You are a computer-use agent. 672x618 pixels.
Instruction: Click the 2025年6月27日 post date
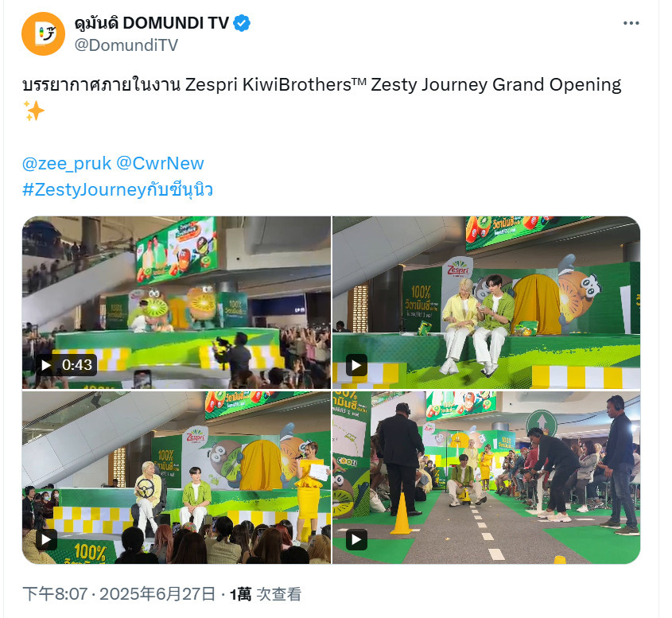click(157, 594)
